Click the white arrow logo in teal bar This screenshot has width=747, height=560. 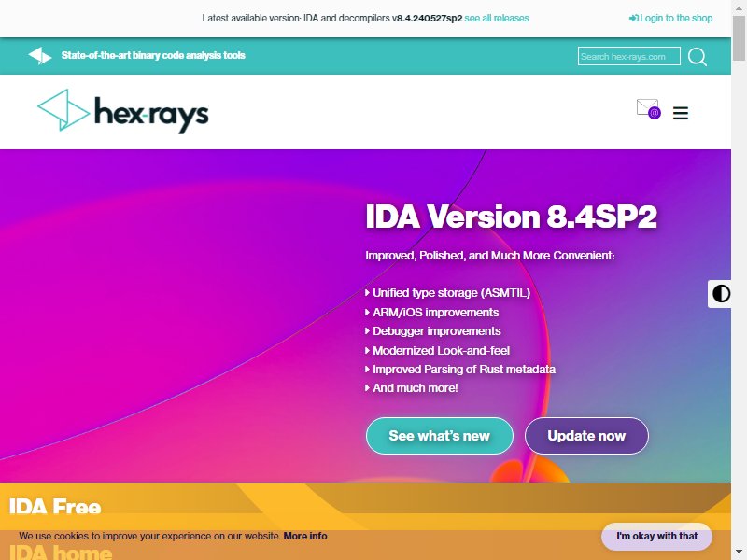[40, 56]
